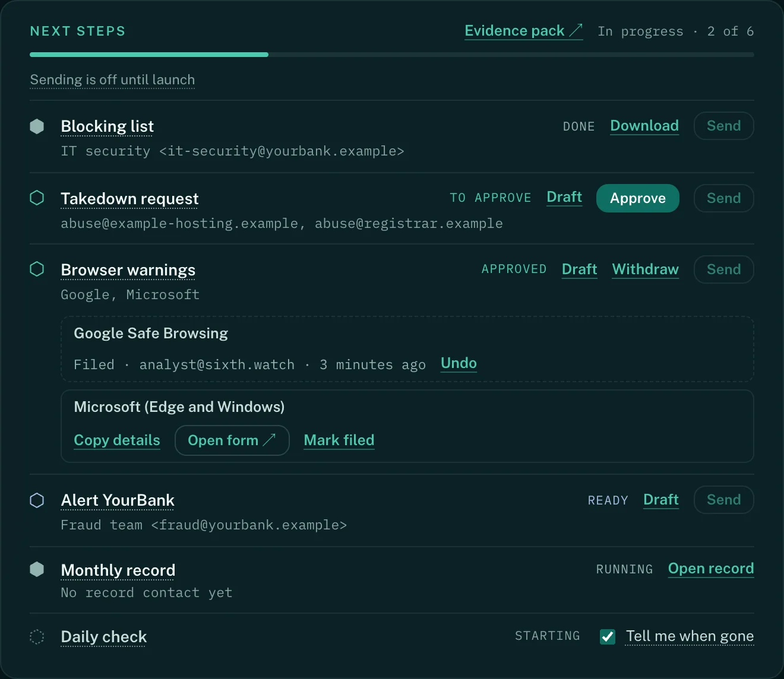Click the Takedown request title
This screenshot has width=784, height=679.
point(129,199)
